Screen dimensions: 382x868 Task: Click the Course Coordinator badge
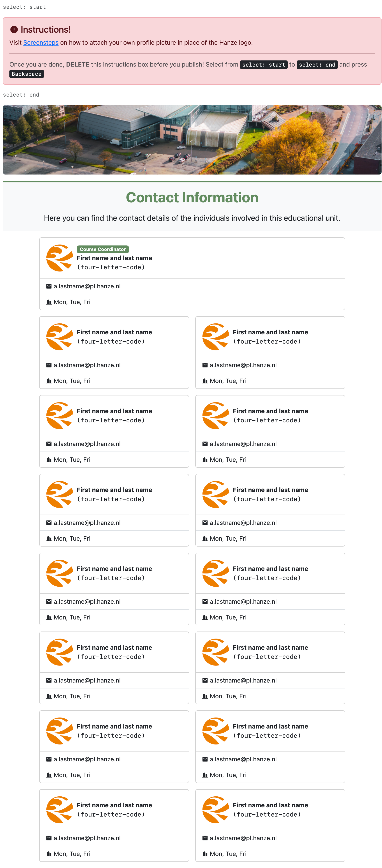[x=103, y=249]
